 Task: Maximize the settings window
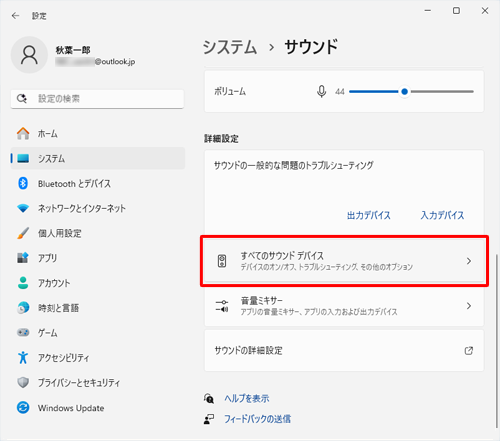tap(456, 11)
